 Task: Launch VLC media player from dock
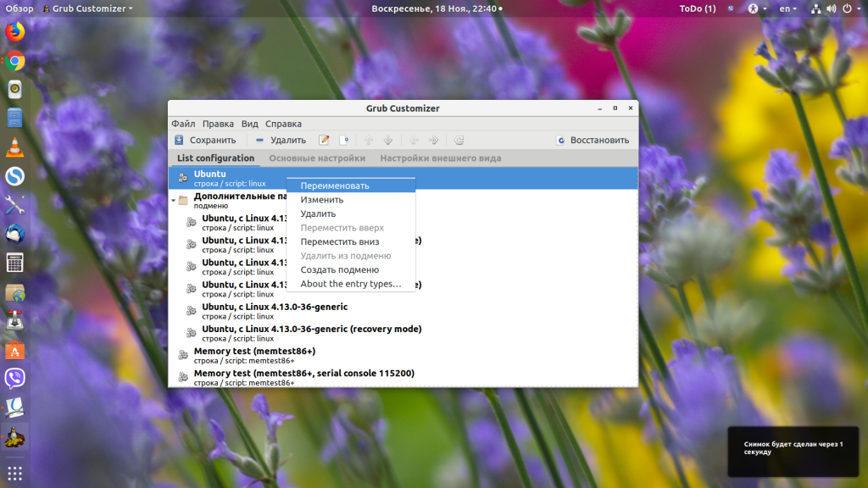pyautogui.click(x=14, y=147)
